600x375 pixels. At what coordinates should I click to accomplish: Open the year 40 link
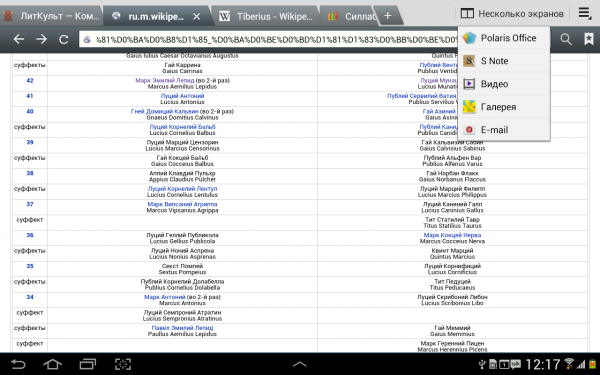(x=30, y=111)
